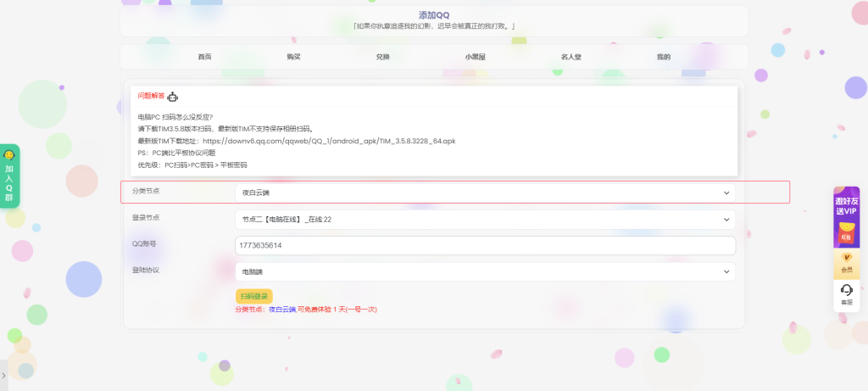Click the 会员 VIP badge icon
The width and height of the screenshot is (868, 391).
(847, 258)
